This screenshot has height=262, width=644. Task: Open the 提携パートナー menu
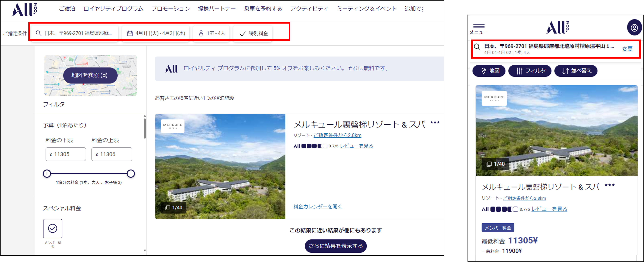pos(217,9)
